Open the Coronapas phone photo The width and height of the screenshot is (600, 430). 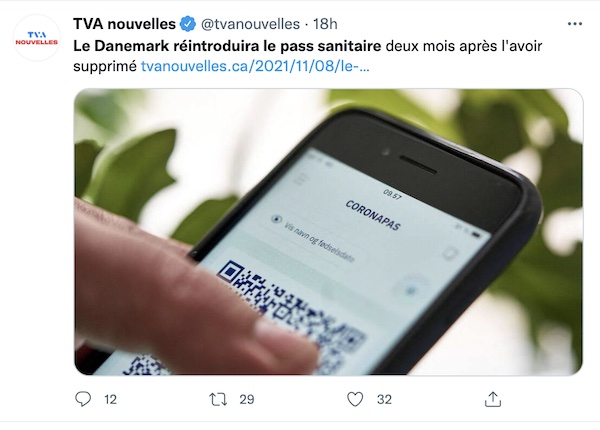pos(328,232)
